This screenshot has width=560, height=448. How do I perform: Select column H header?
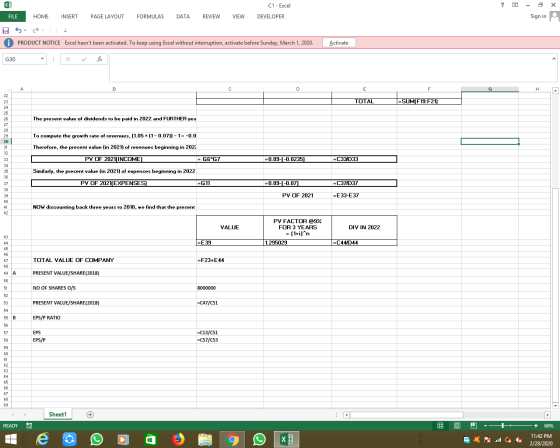[537, 89]
